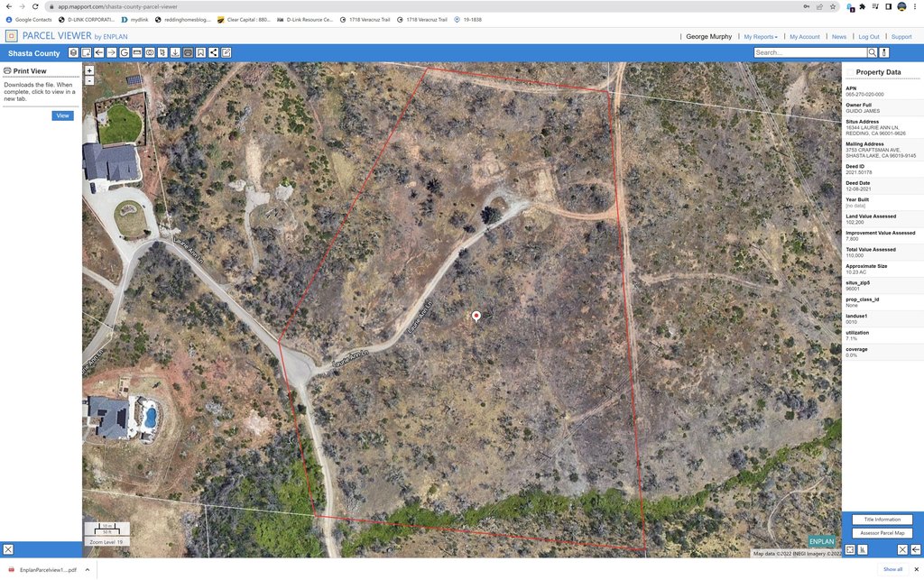Open the measure ruler tool
924x580 pixels.
coord(137,53)
